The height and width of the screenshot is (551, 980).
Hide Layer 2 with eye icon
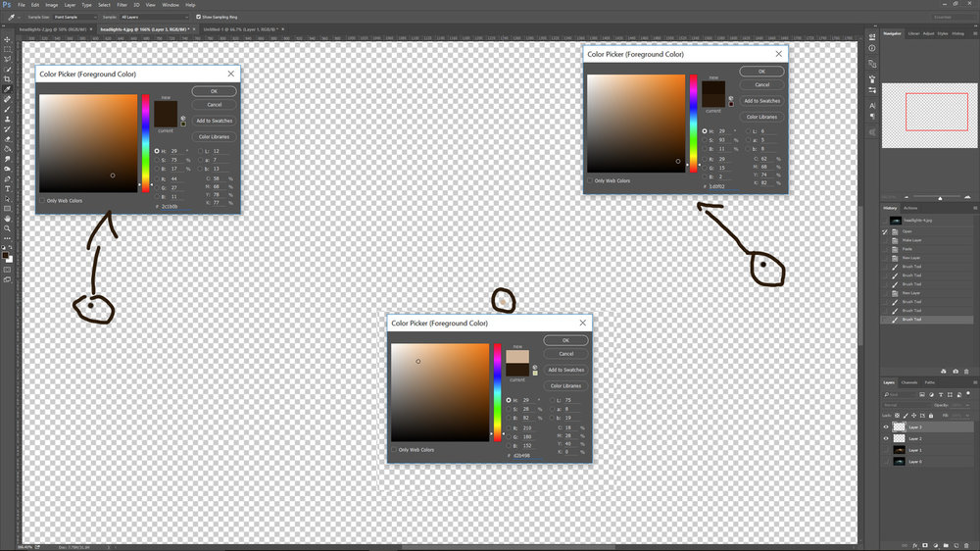886,438
